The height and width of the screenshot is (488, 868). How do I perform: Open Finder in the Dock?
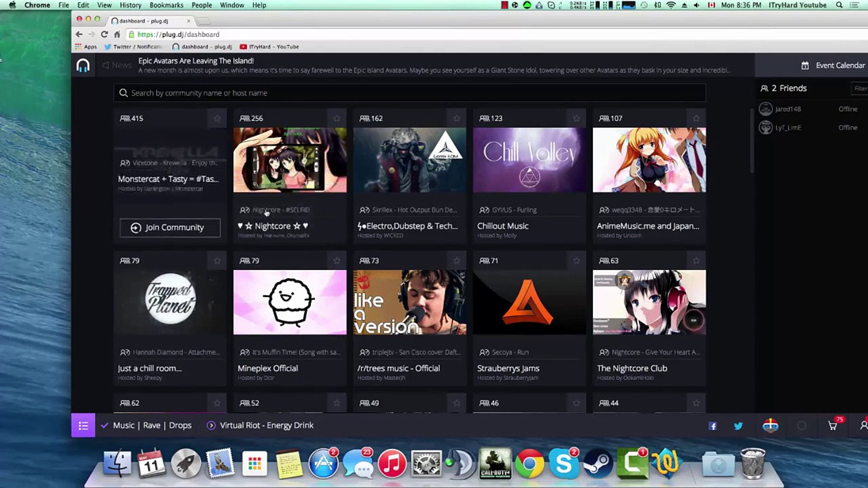(118, 464)
